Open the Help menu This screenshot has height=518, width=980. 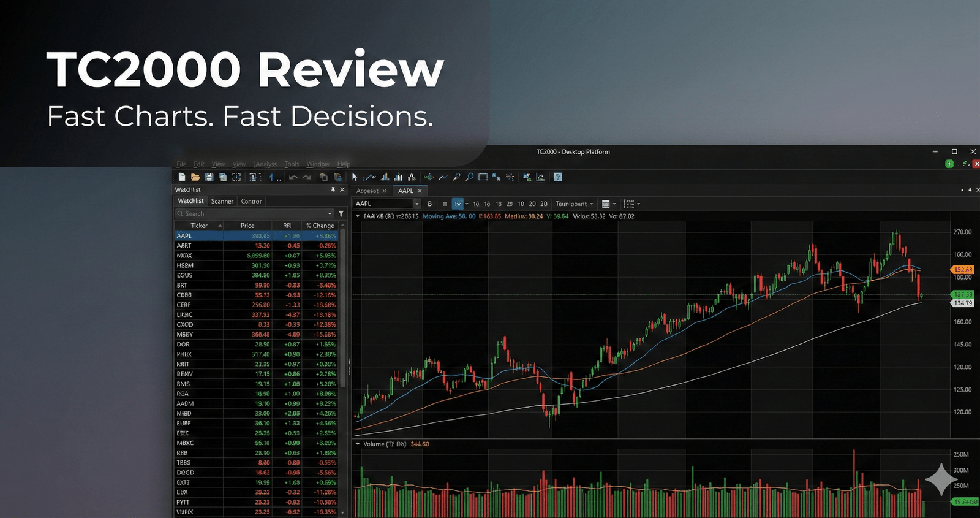point(344,164)
